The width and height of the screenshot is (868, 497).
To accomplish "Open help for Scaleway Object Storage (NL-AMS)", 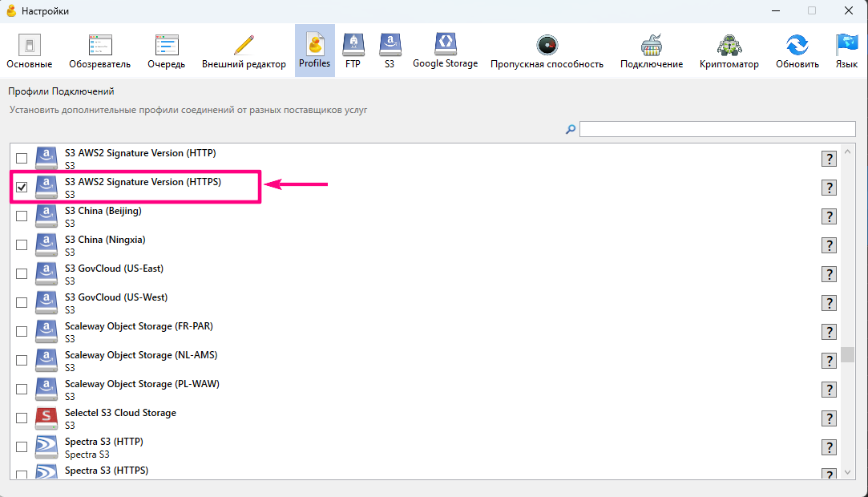I will [829, 361].
